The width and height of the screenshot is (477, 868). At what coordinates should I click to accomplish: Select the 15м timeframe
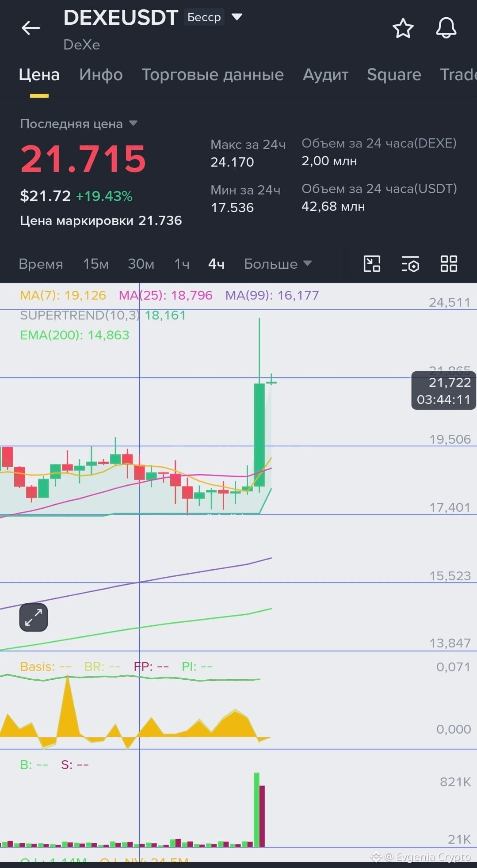pos(96,264)
